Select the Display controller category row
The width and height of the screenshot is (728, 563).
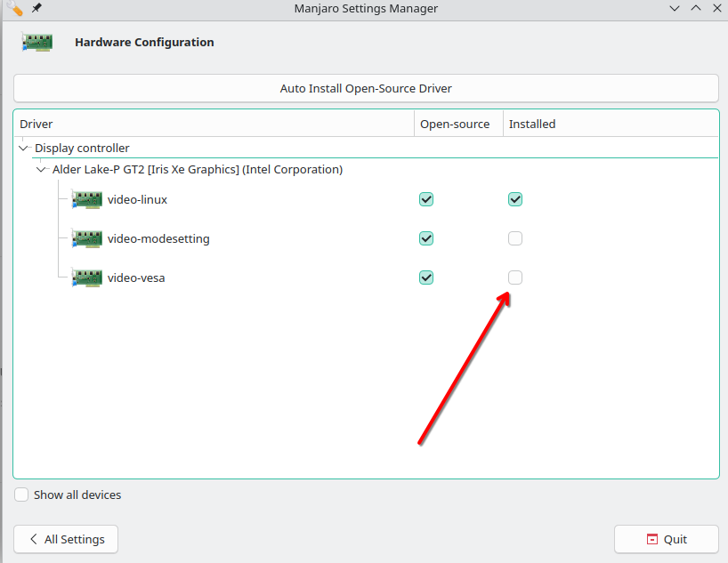point(366,148)
